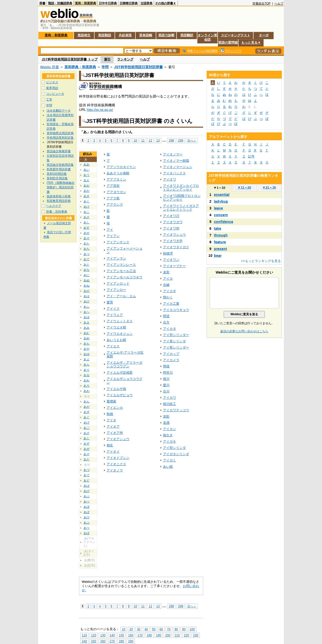This screenshot has width=322, height=644.
Task: Open the 英和辞典・和英辞典 breadcrumb link
Action: point(80,67)
